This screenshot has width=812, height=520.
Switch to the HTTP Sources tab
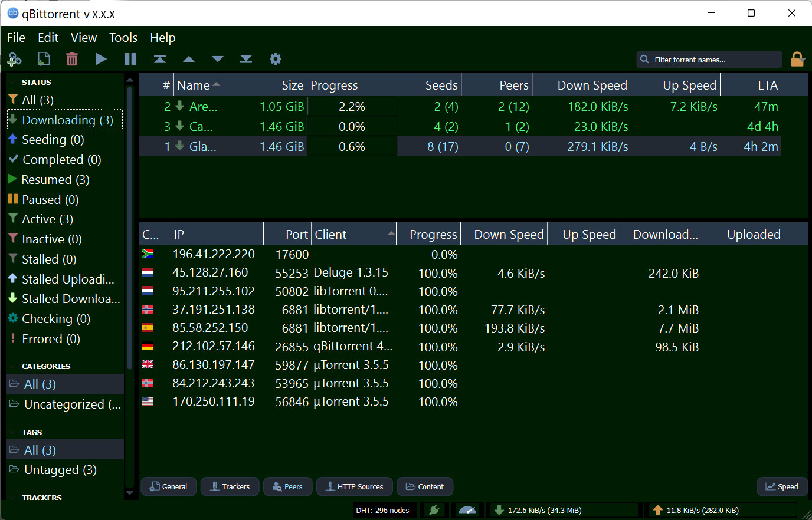tap(355, 486)
